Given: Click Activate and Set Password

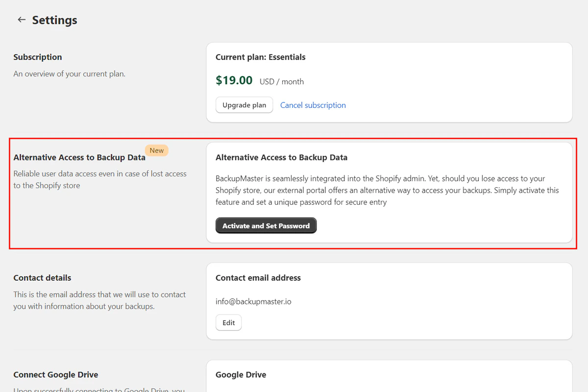Looking at the screenshot, I should pyautogui.click(x=266, y=225).
